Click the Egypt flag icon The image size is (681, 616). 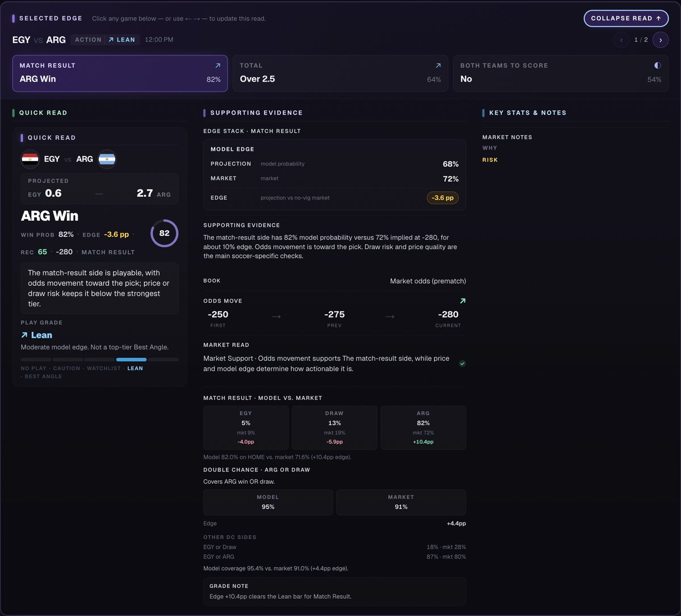(30, 159)
